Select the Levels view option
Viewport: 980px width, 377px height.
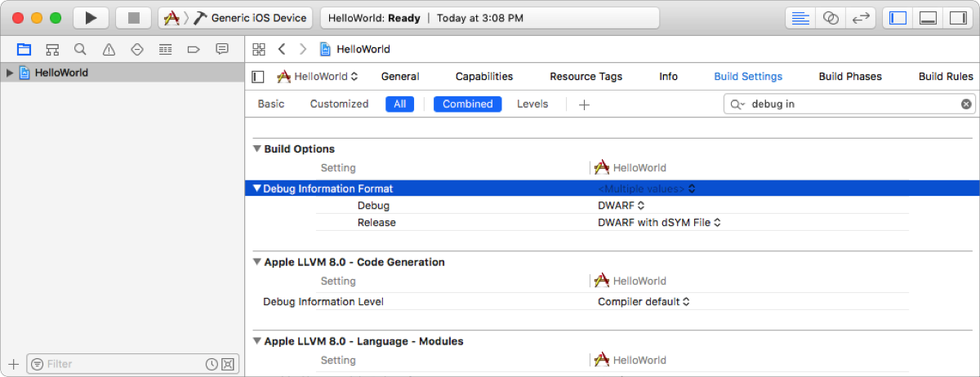point(532,104)
